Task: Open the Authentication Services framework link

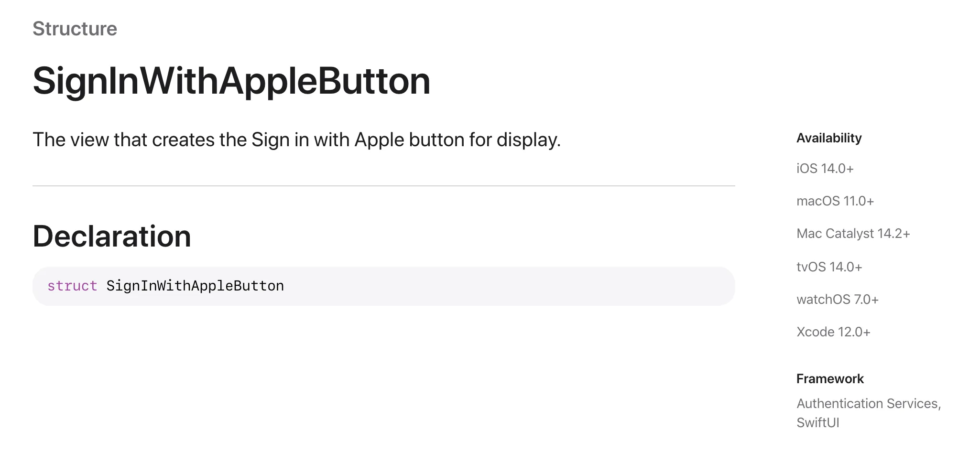Action: point(868,404)
